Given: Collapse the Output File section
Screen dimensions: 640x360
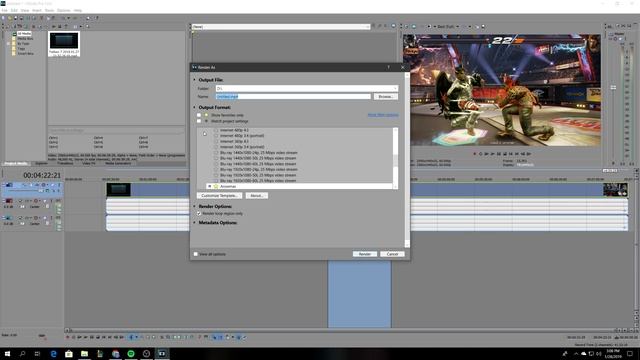Looking at the screenshot, I should coord(194,80).
